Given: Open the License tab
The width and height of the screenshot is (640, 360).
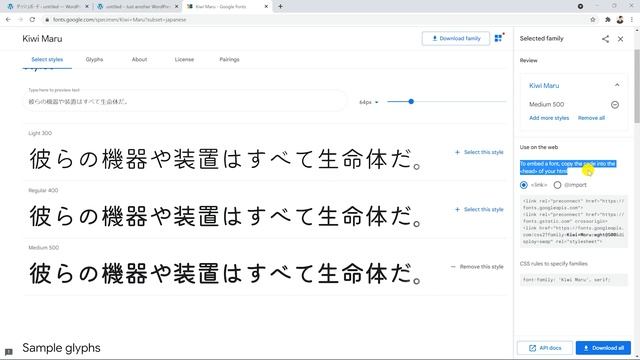Looking at the screenshot, I should (184, 60).
